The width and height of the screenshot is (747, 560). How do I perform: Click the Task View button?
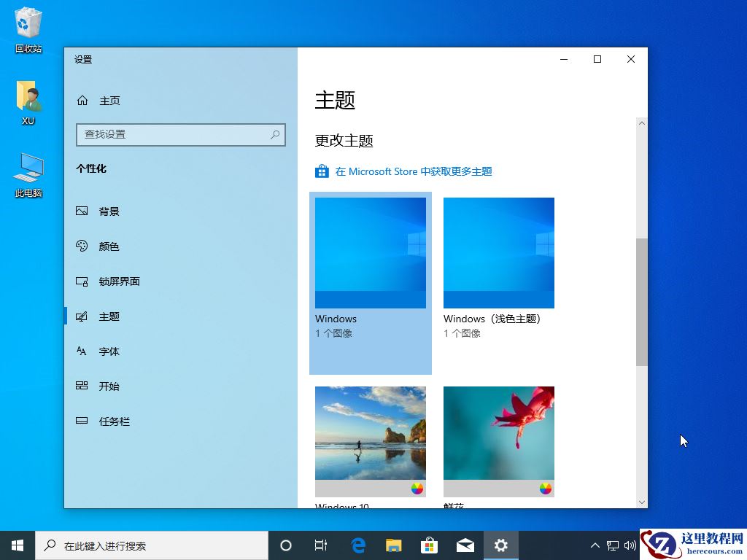(x=321, y=545)
